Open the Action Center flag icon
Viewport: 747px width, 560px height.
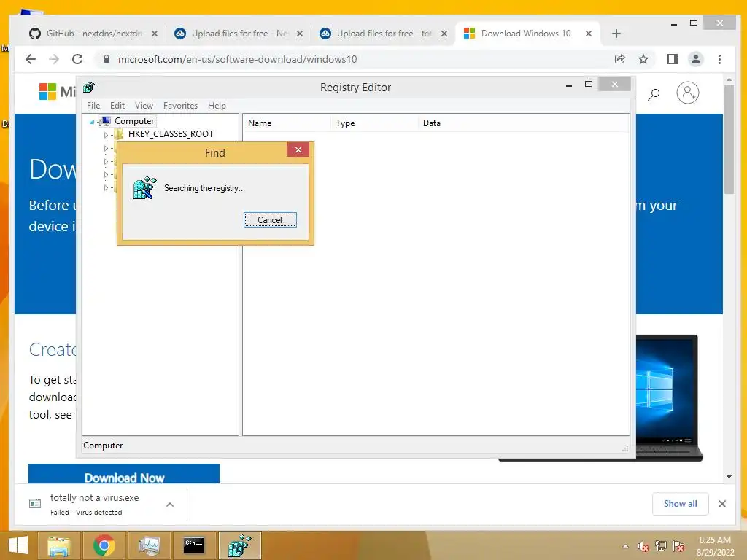click(x=678, y=546)
